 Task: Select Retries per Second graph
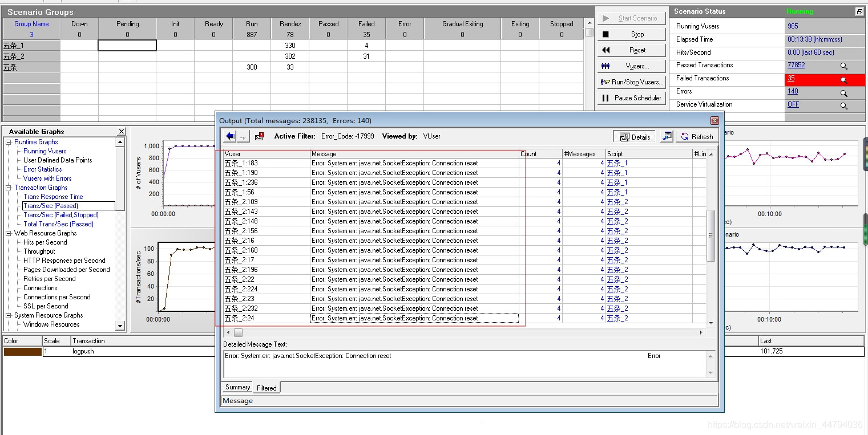(x=50, y=279)
